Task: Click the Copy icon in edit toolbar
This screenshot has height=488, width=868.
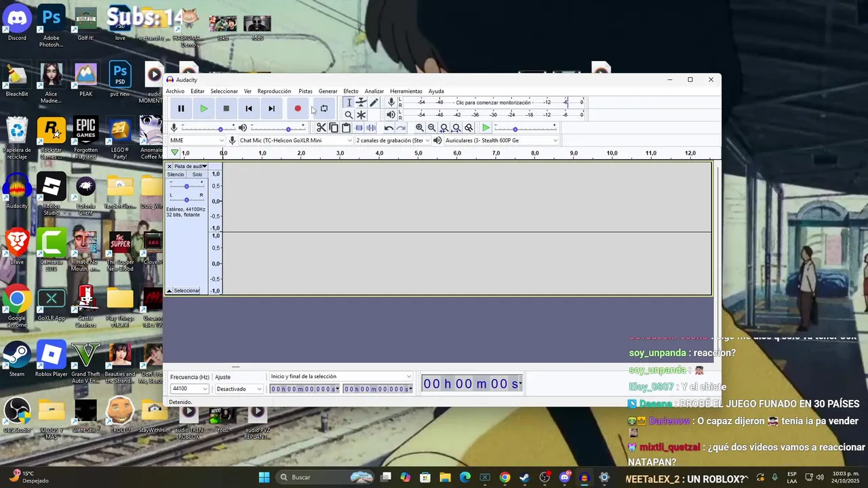Action: coord(334,127)
